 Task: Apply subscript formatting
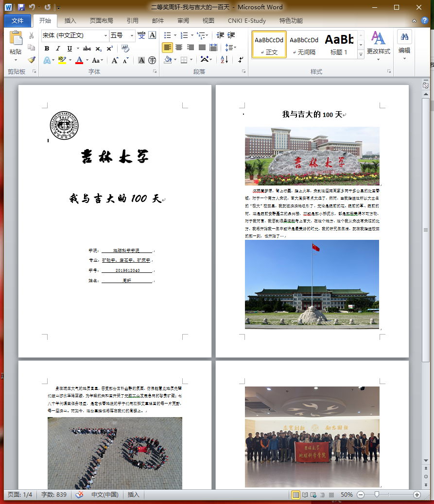coord(99,49)
